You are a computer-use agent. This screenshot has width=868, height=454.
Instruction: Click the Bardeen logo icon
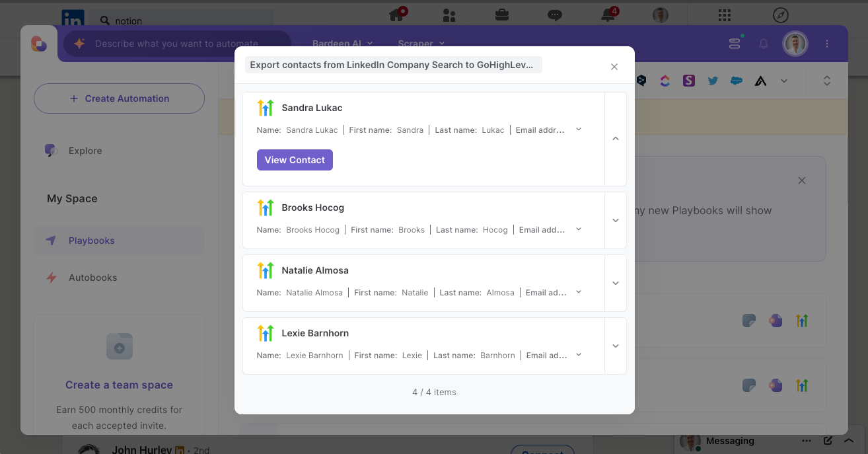click(39, 44)
